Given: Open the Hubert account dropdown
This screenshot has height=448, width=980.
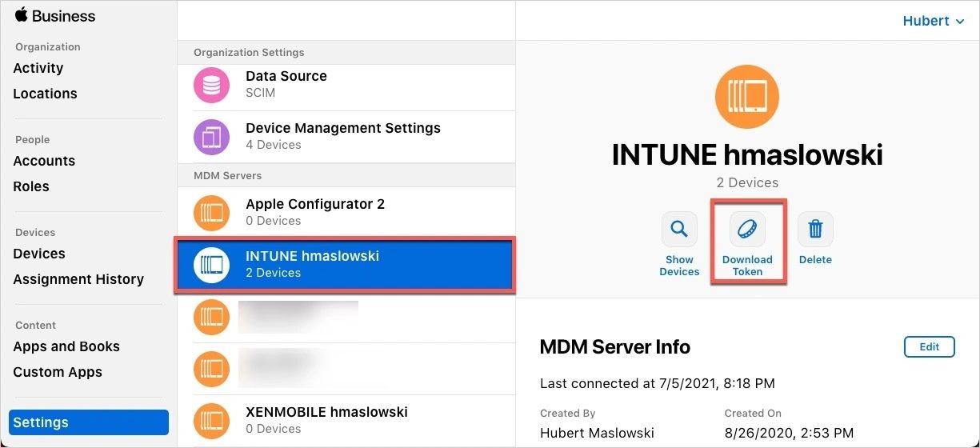Looking at the screenshot, I should tap(934, 21).
